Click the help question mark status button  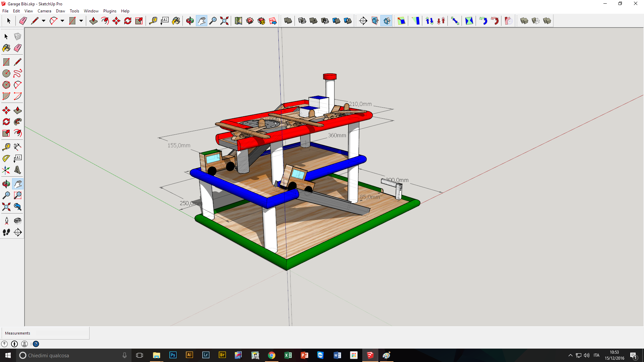tap(36, 344)
